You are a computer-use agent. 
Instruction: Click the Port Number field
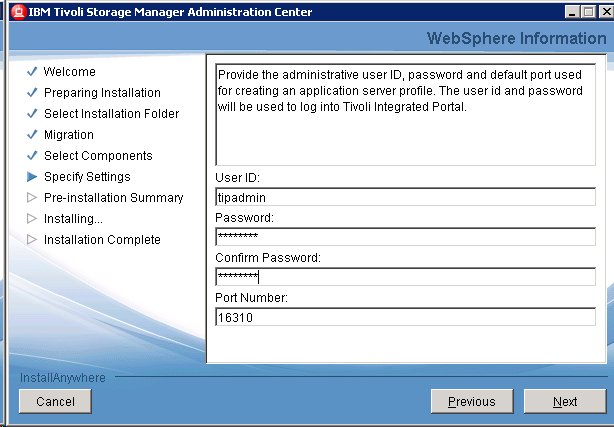(x=405, y=317)
